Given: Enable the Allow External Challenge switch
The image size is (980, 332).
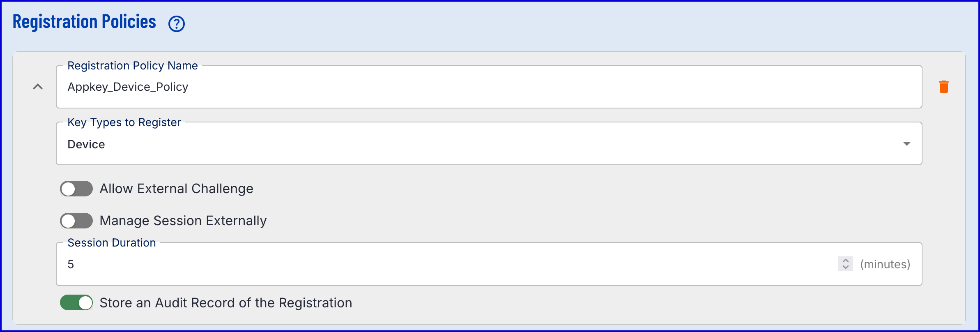Looking at the screenshot, I should click(x=76, y=189).
